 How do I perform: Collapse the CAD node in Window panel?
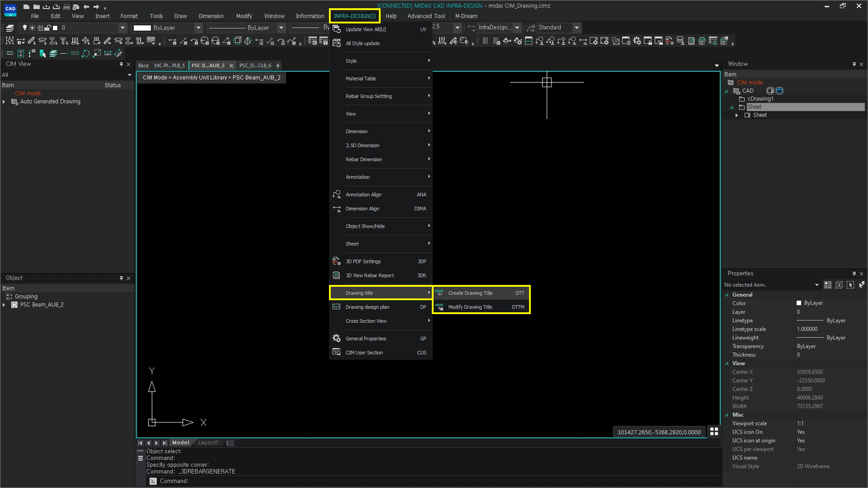727,91
